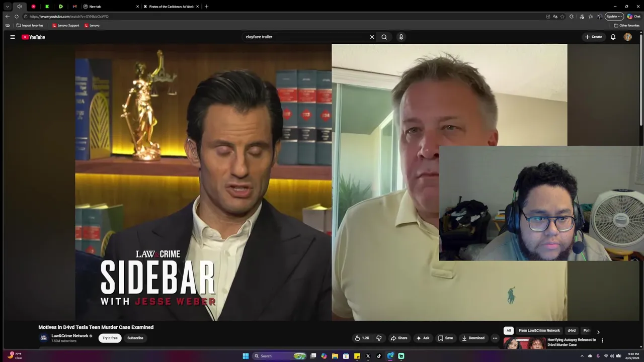Open options for the Horrifying Autopsy video
Viewport: 644px width, 362px height.
point(602,340)
